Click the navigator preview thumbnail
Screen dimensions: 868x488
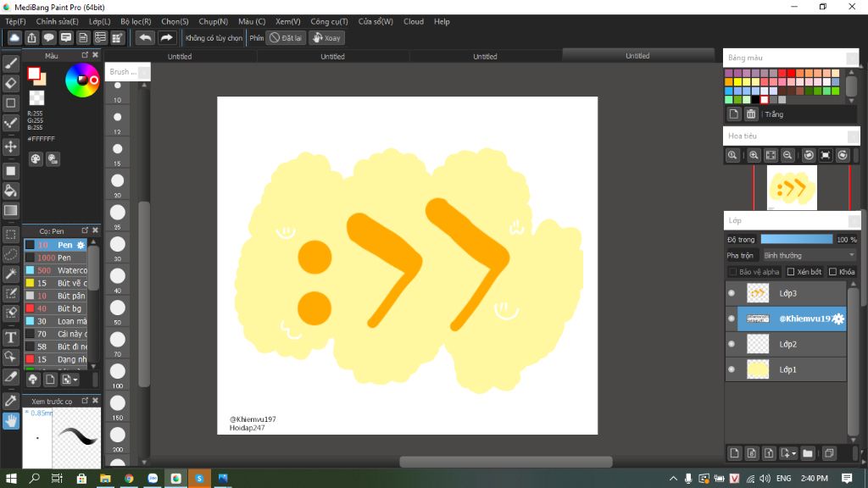(x=792, y=188)
